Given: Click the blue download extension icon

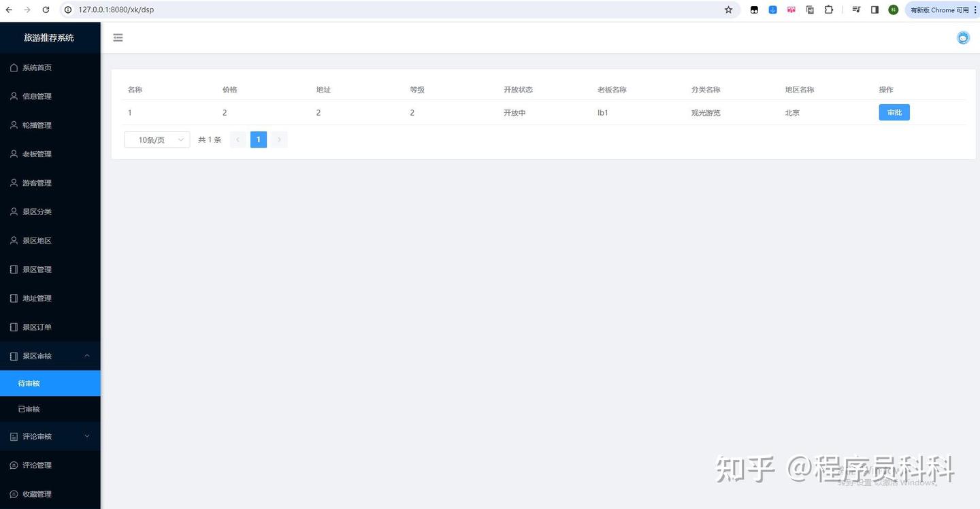Looking at the screenshot, I should point(772,10).
